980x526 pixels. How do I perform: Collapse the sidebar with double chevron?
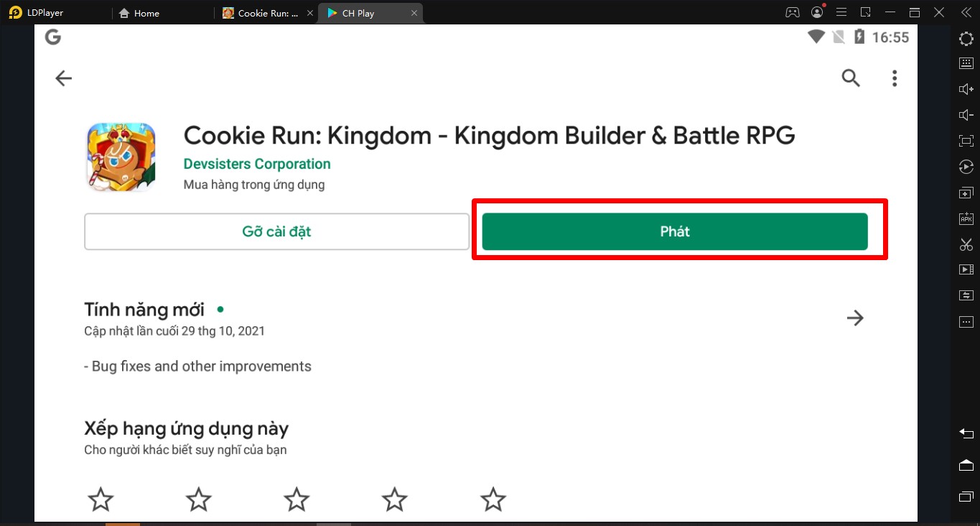pos(966,12)
